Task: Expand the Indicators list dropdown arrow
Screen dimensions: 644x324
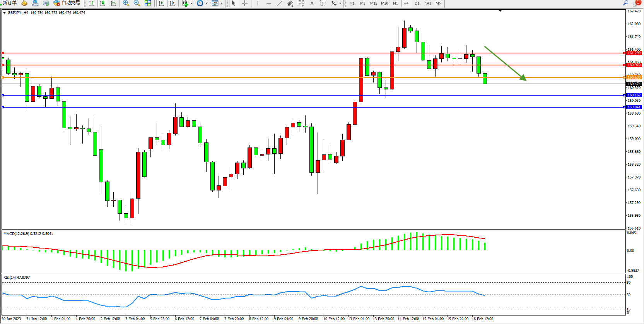Action: (191, 3)
